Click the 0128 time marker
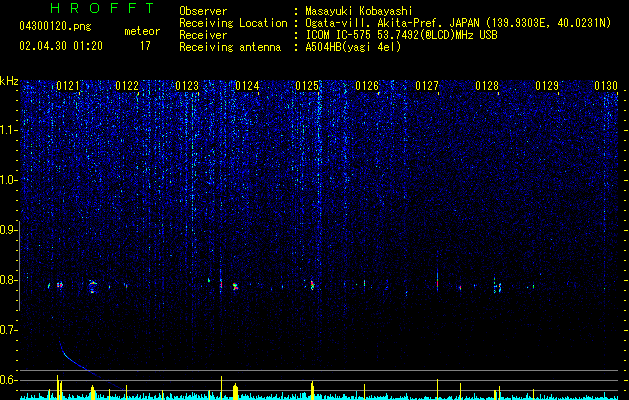This screenshot has width=629, height=400. (487, 86)
